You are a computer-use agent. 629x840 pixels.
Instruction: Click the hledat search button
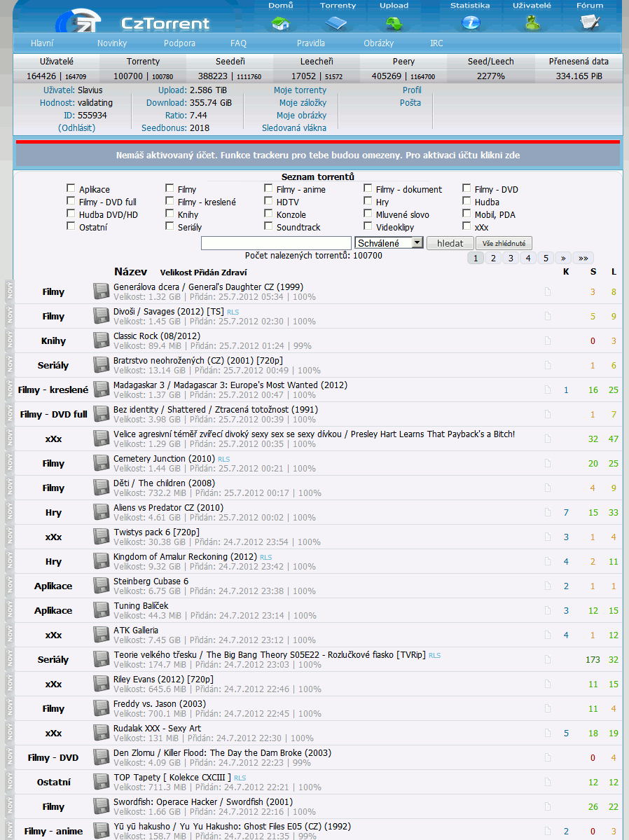click(x=450, y=243)
